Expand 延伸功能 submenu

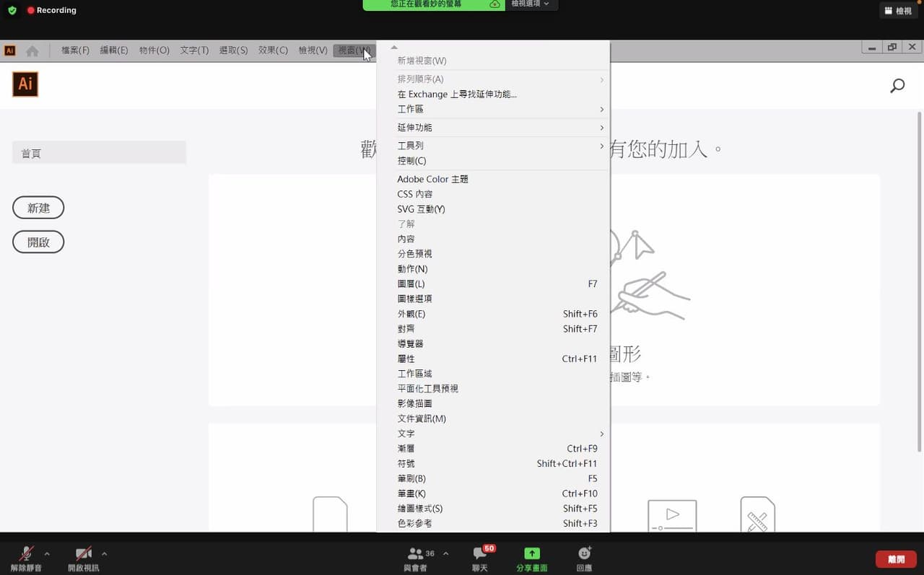click(x=494, y=128)
